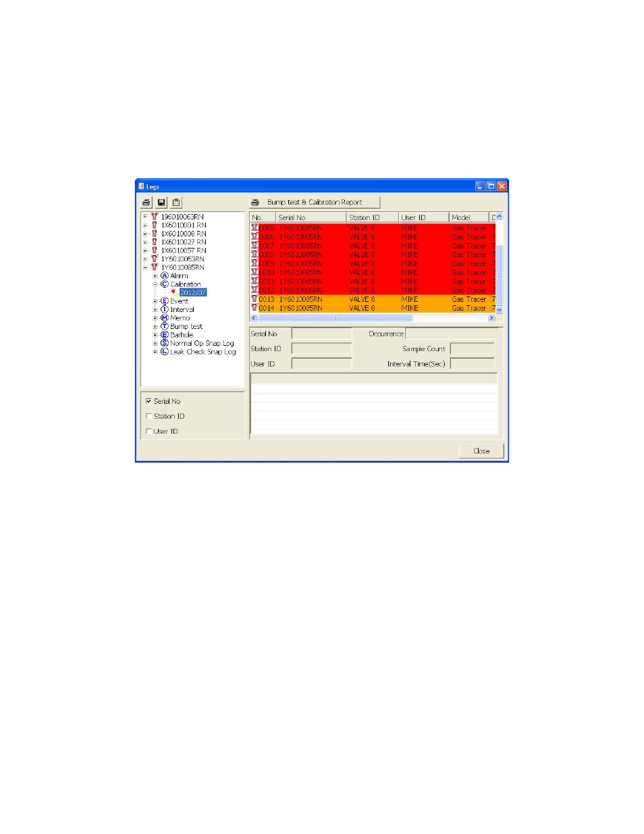The height and width of the screenshot is (834, 644).
Task: Click instrument icon next to 1X6010027 RN
Action: [155, 242]
